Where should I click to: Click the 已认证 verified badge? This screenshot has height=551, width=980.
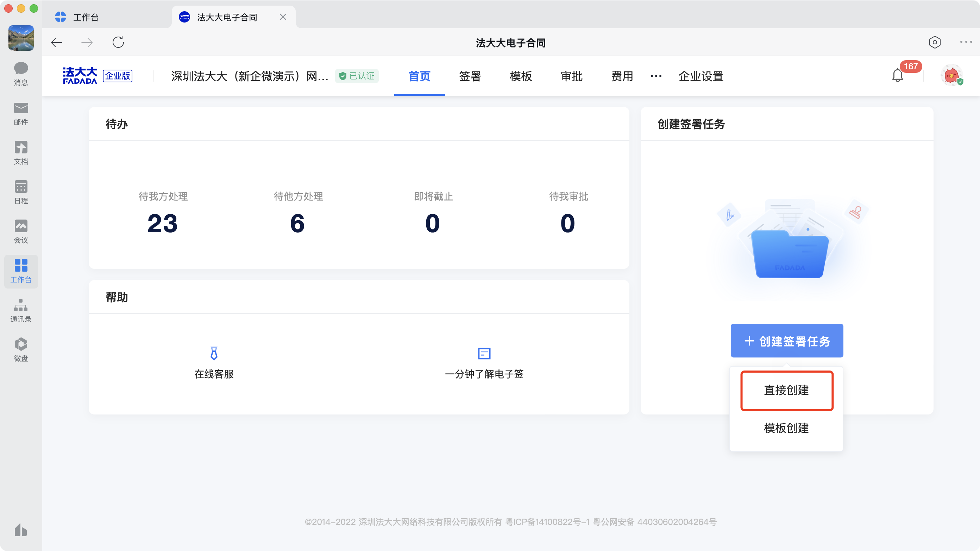(x=357, y=76)
